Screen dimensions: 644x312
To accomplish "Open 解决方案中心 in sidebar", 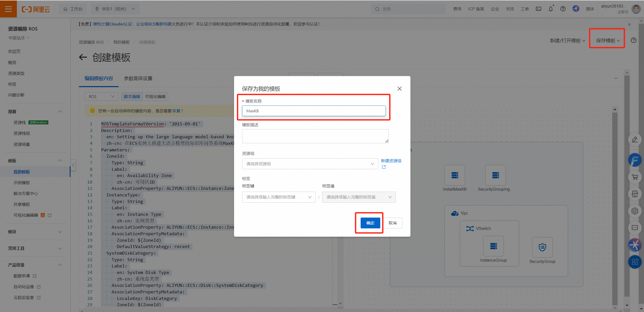I will coord(26,194).
